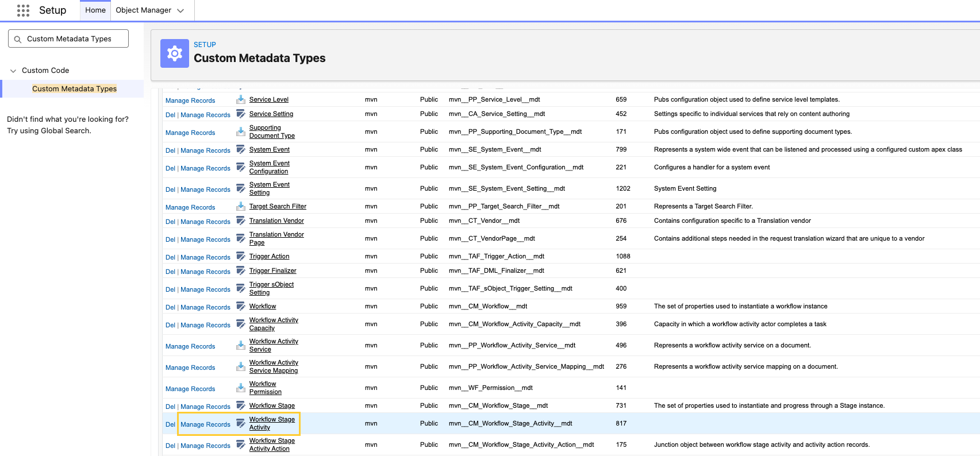Collapse the Custom Code section
Image resolution: width=980 pixels, height=456 pixels.
pos(13,71)
